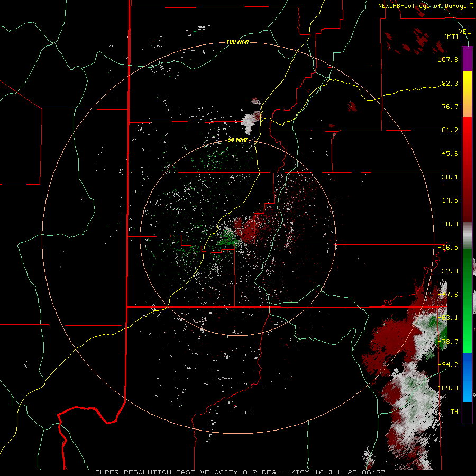Click the -0.9 scale value
This screenshot has width=476, height=476.
point(450,224)
